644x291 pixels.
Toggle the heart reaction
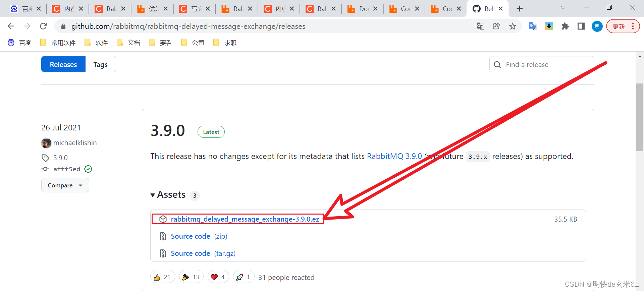tap(218, 277)
